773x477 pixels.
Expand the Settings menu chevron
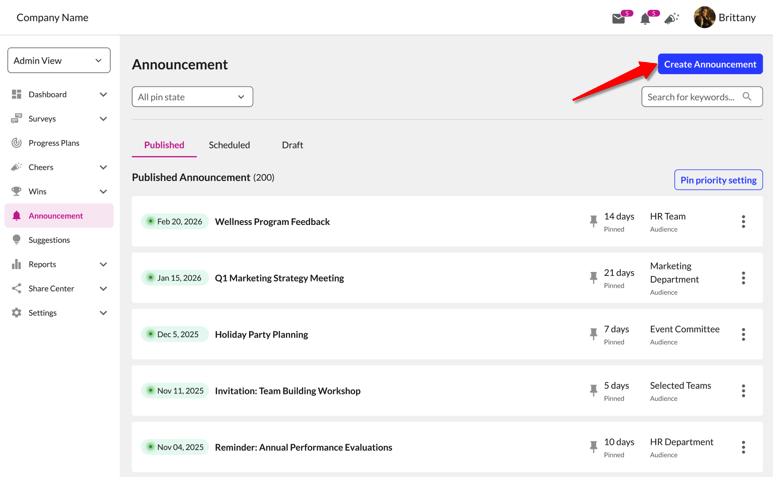tap(103, 312)
